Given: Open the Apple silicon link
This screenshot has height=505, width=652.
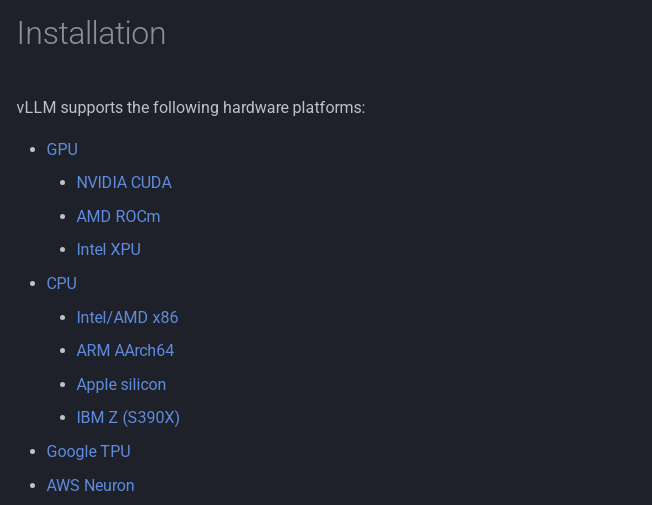Looking at the screenshot, I should coord(121,384).
